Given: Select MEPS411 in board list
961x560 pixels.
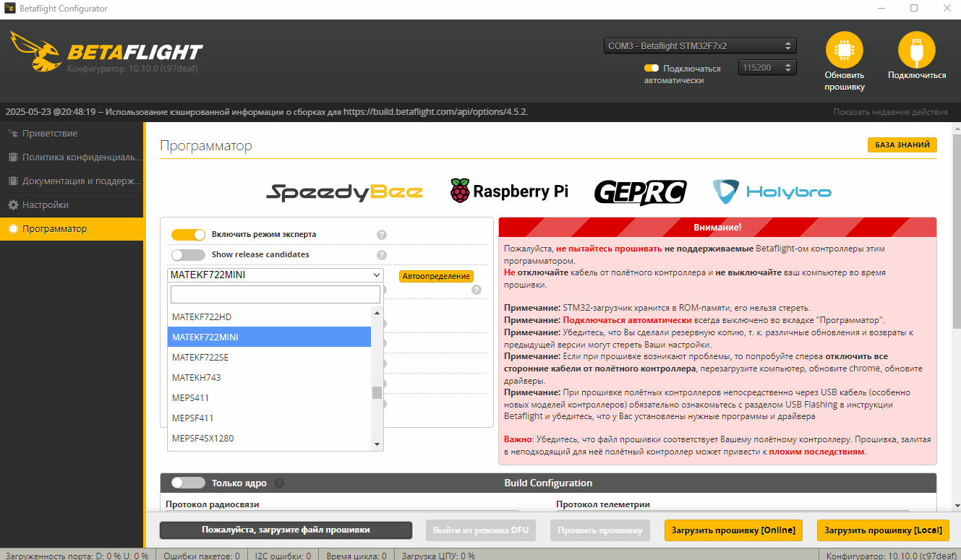Looking at the screenshot, I should pos(269,398).
